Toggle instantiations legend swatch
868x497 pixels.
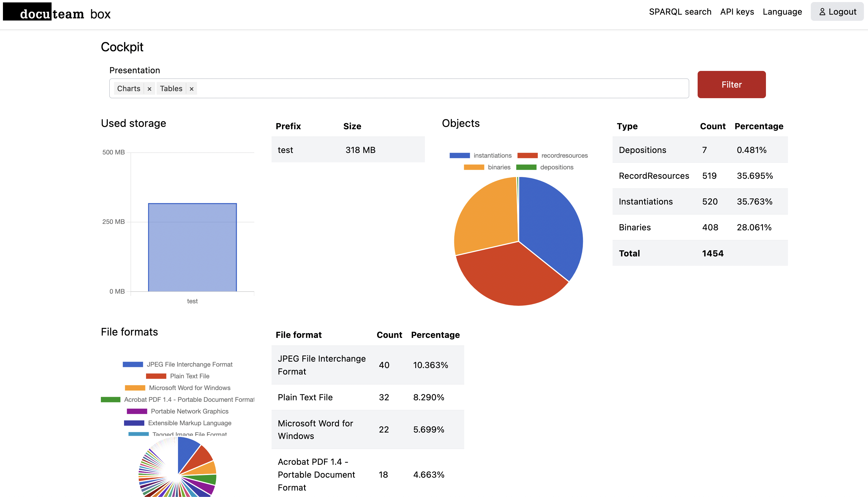(460, 156)
